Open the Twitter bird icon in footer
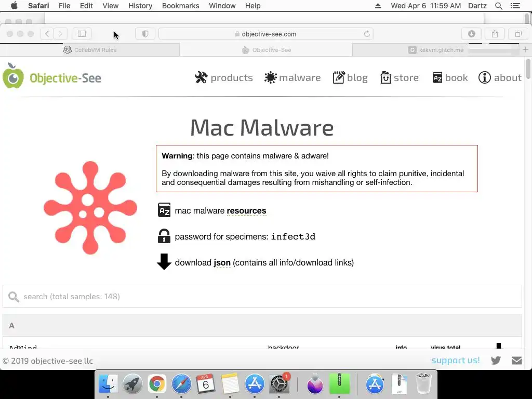Viewport: 532px width, 399px height. tap(496, 361)
